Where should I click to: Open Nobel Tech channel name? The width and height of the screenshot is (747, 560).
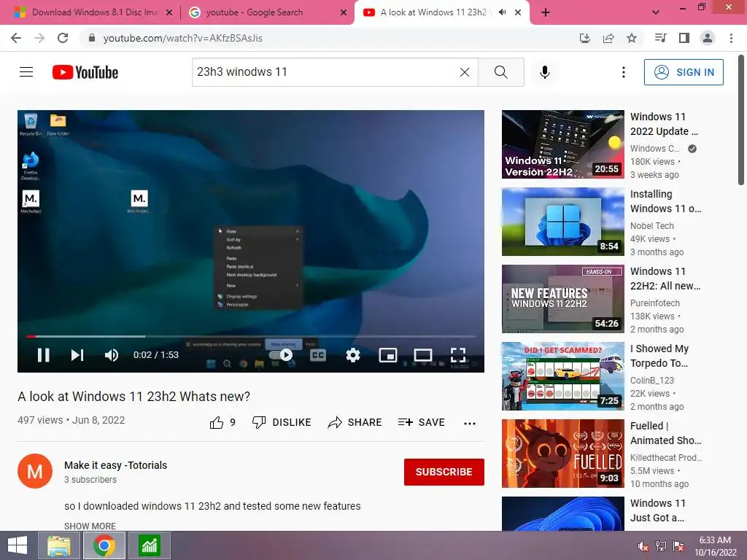click(651, 226)
